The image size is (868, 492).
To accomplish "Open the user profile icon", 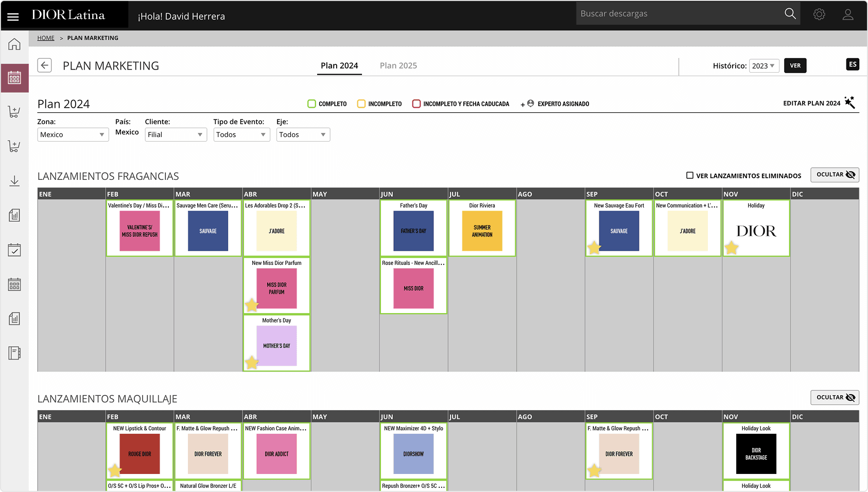I will (x=848, y=14).
